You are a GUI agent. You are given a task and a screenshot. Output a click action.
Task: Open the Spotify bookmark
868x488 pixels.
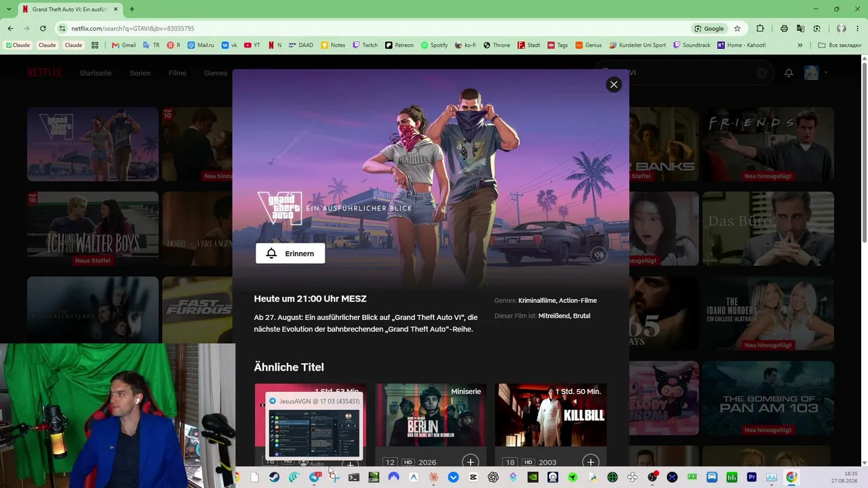coord(434,45)
